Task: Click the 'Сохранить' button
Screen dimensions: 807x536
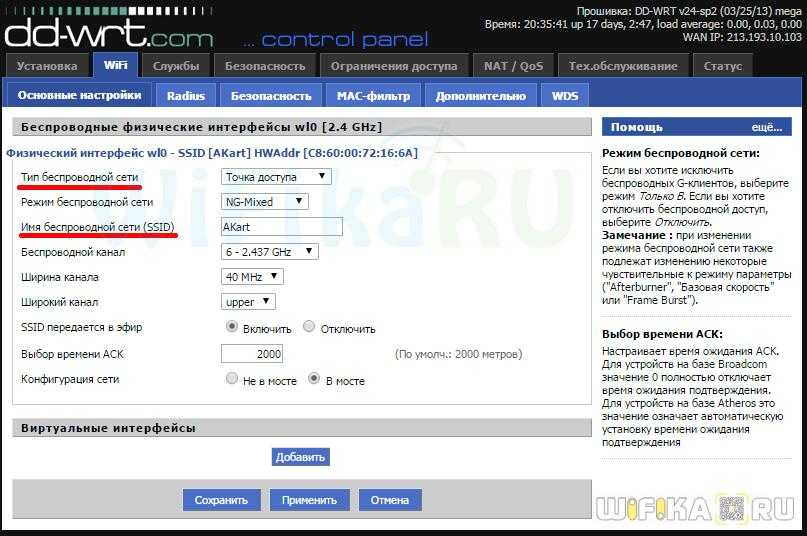Action: (221, 500)
